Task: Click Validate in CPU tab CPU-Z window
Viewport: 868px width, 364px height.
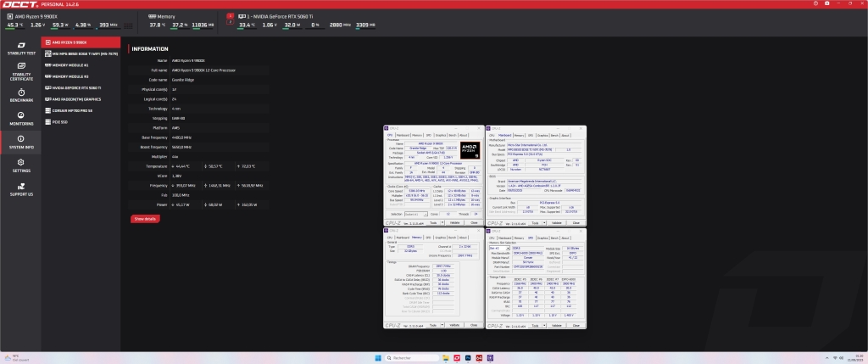Action: pos(454,222)
